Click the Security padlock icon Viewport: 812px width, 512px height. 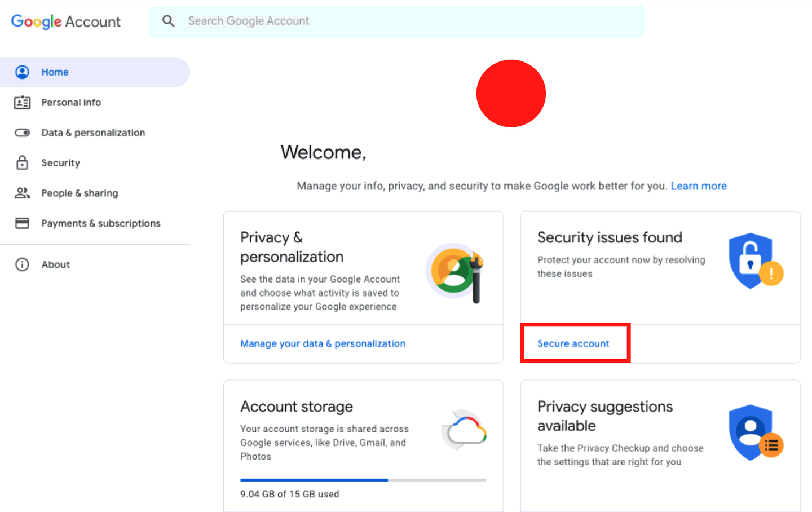pos(22,162)
